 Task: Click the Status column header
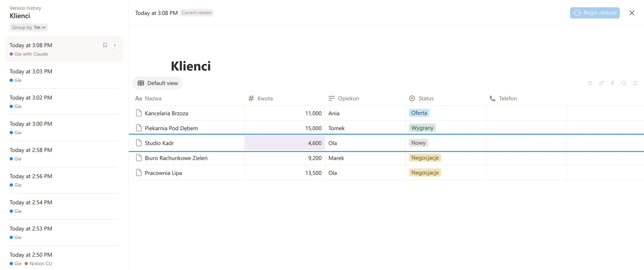point(446,98)
